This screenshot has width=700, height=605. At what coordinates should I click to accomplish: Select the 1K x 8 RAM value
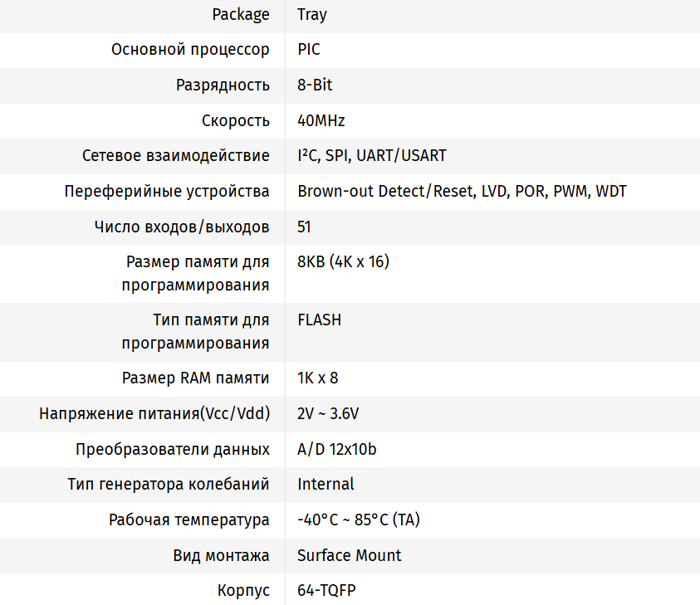[317, 378]
